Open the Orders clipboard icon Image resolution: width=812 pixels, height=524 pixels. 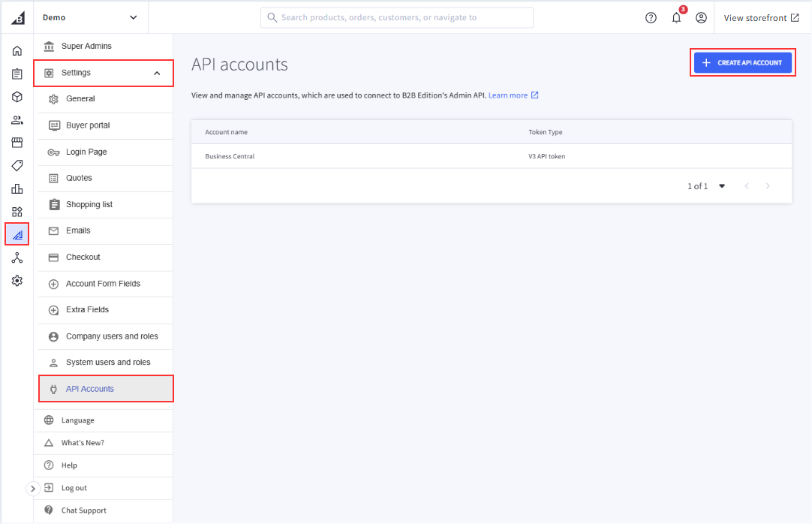click(17, 74)
